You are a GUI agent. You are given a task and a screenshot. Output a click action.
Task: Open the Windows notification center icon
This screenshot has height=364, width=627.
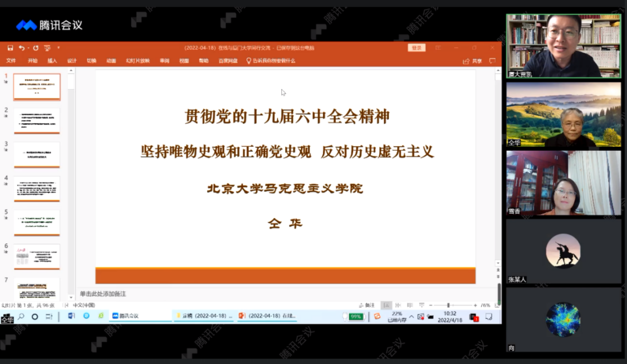[488, 317]
